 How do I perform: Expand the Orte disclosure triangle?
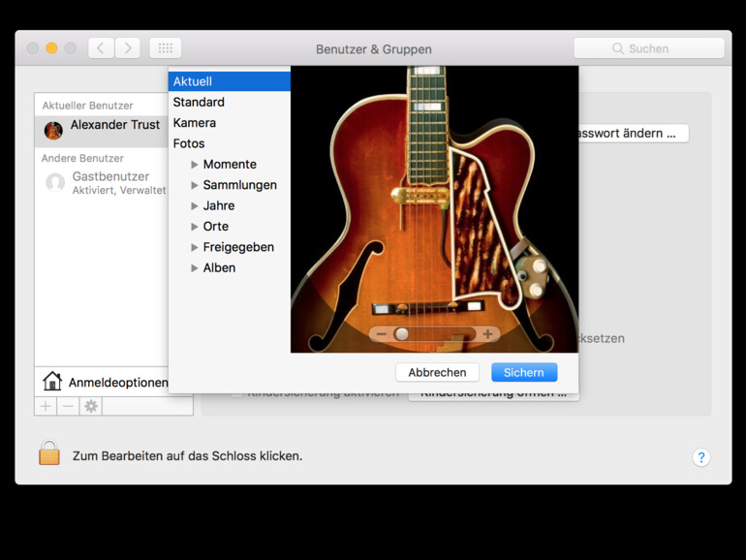coord(194,227)
